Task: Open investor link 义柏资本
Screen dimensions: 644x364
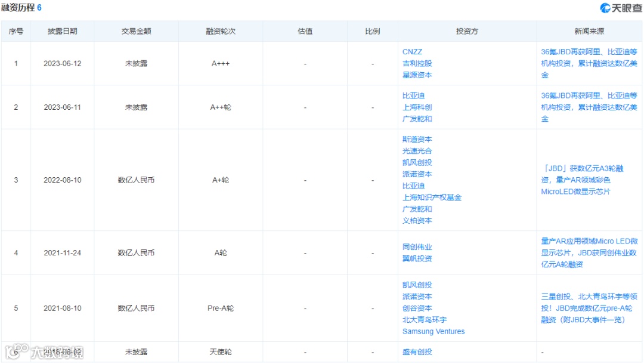Action: point(417,221)
